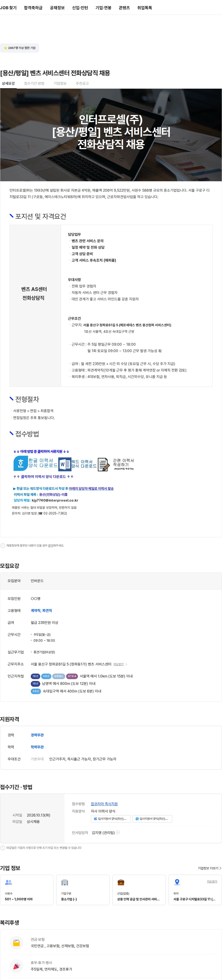Screen dimensions: 222x980
Task: Open the 기업·연봉 menu
Action: [x=103, y=8]
